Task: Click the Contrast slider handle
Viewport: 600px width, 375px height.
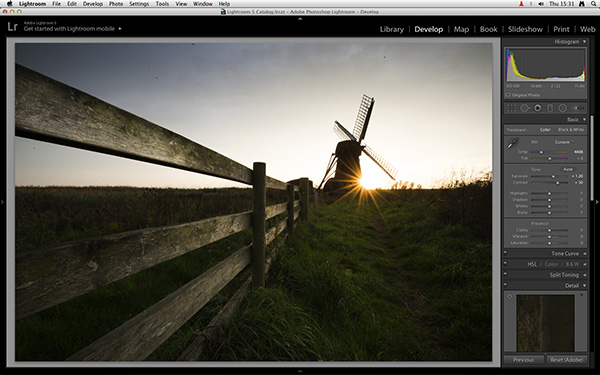Action: [x=558, y=183]
